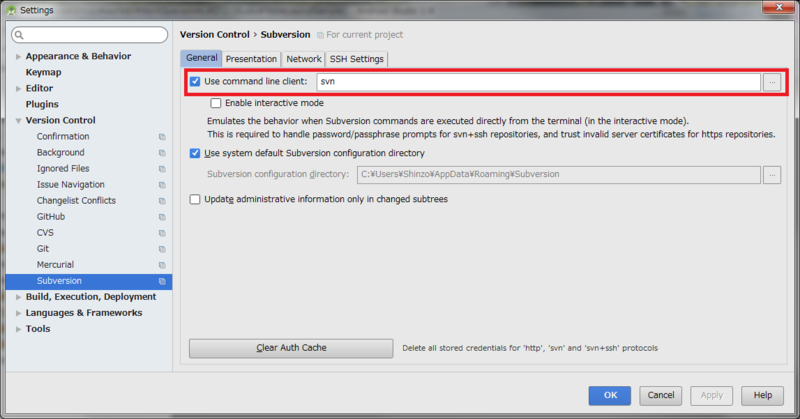Click project-level icon beside Mercurial
Image resolution: width=800 pixels, height=419 pixels.
162,265
